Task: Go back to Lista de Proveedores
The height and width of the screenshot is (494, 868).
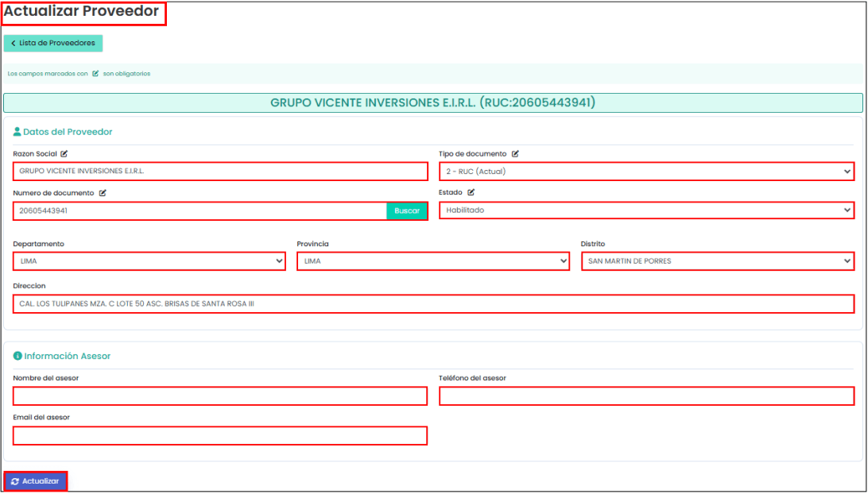Action: pyautogui.click(x=53, y=43)
